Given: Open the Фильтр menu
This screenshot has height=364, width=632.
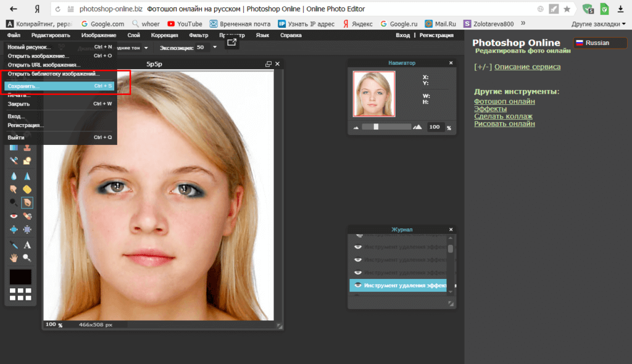Looking at the screenshot, I should pos(198,35).
